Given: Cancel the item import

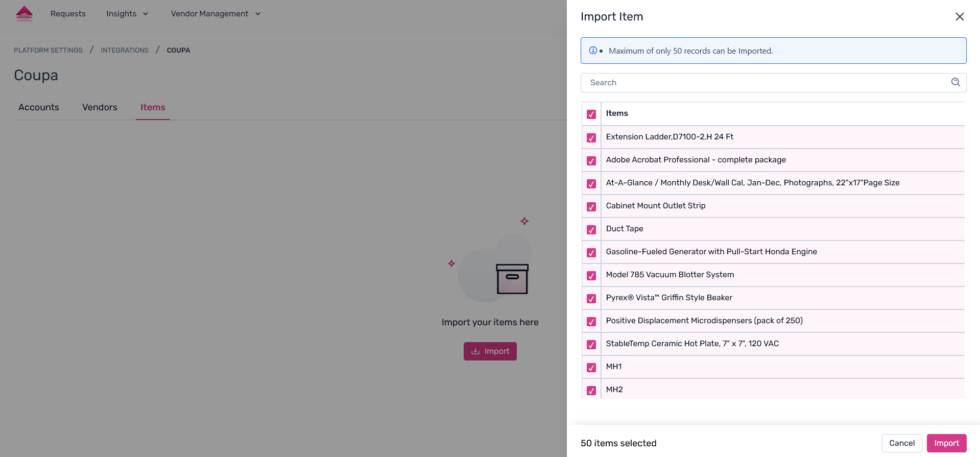Looking at the screenshot, I should tap(901, 443).
